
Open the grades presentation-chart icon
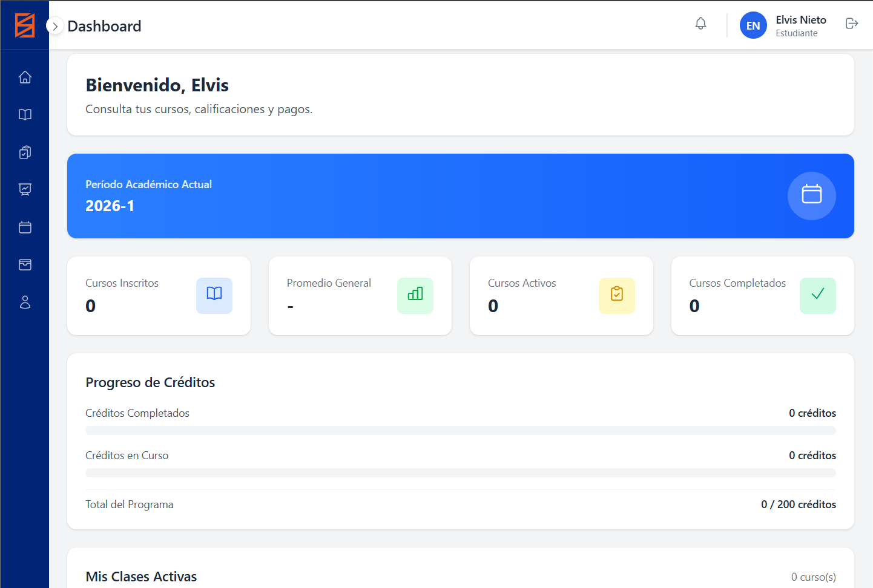click(25, 189)
